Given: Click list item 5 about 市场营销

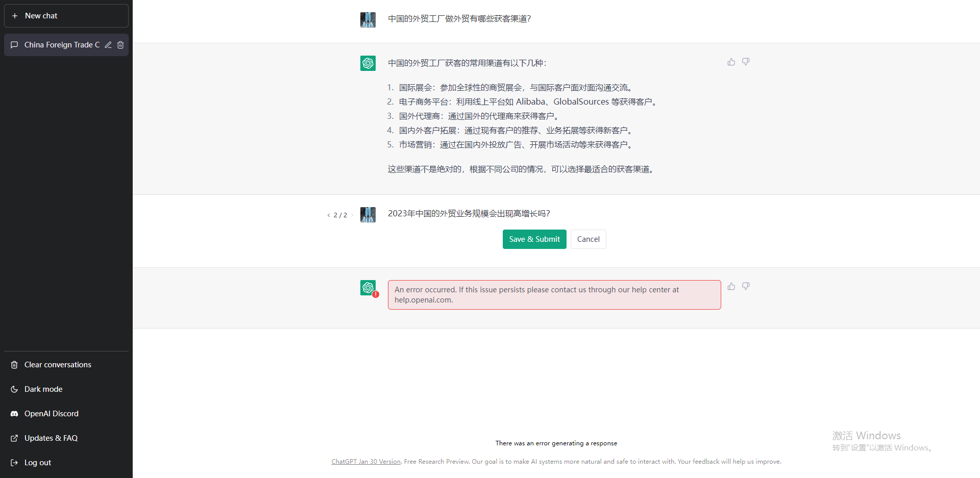Looking at the screenshot, I should pyautogui.click(x=516, y=145).
